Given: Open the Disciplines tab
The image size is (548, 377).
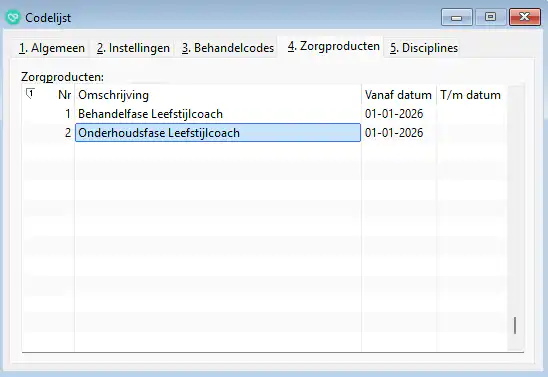Looking at the screenshot, I should 424,48.
